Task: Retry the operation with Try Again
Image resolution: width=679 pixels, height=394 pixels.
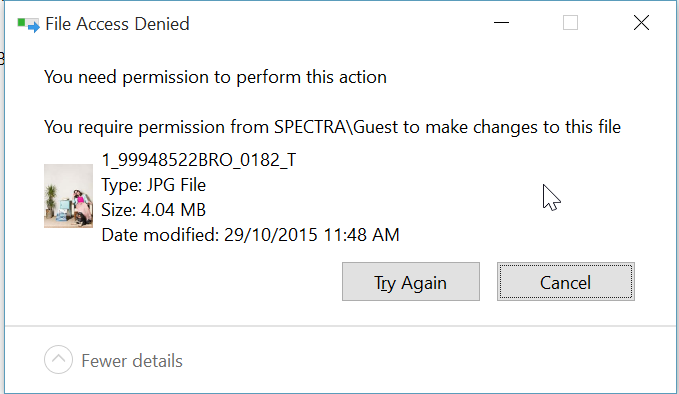Action: coord(411,281)
